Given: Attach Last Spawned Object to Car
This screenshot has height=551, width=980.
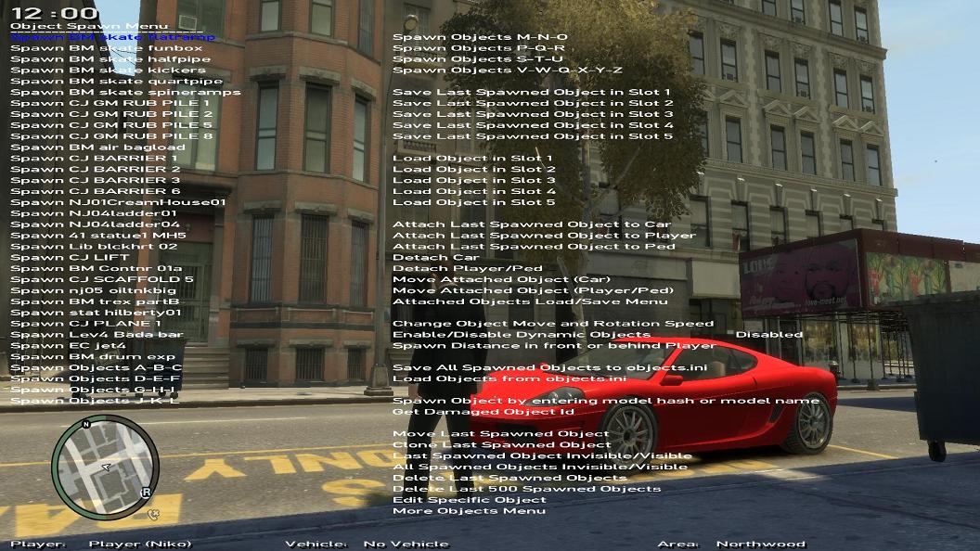Looking at the screenshot, I should point(531,224).
